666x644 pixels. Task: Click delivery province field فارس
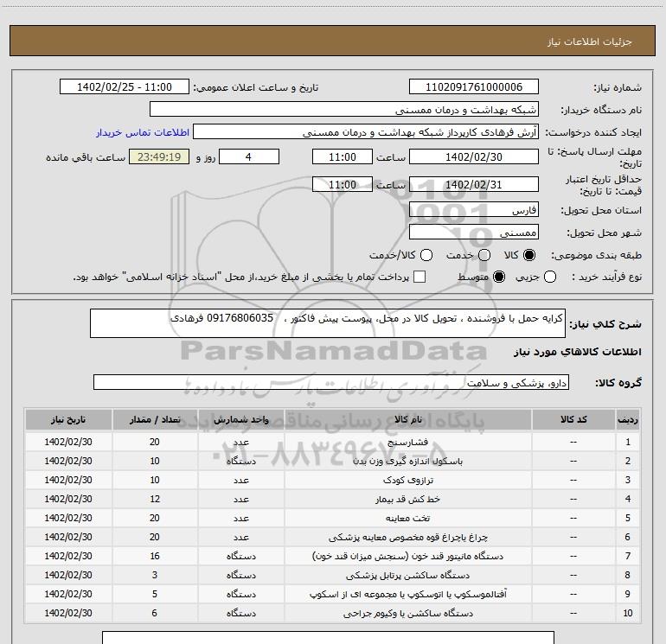point(474,209)
